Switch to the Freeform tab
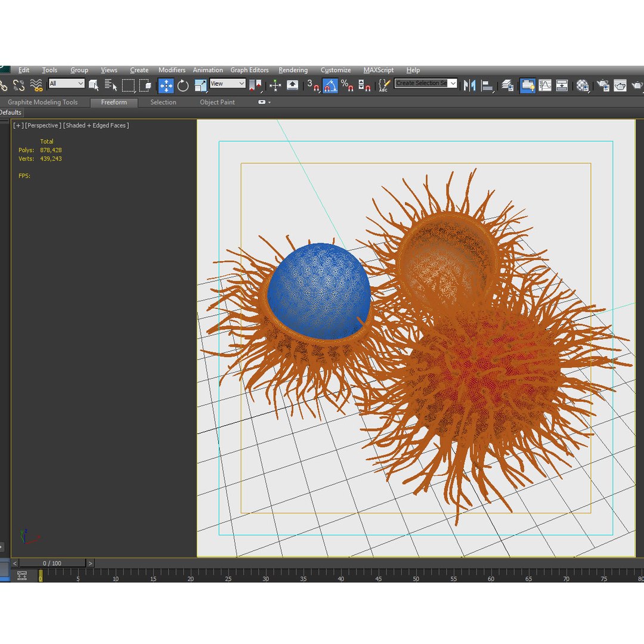The width and height of the screenshot is (644, 644). pos(114,103)
